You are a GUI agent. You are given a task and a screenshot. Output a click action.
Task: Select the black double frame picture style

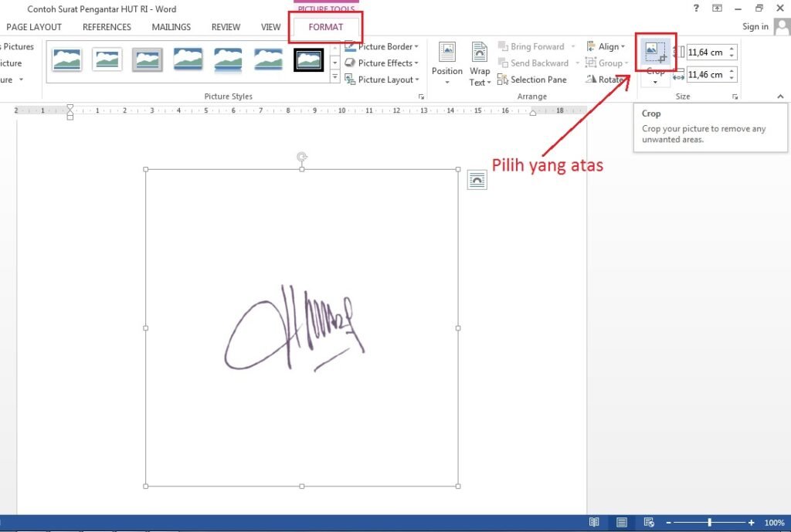point(308,59)
